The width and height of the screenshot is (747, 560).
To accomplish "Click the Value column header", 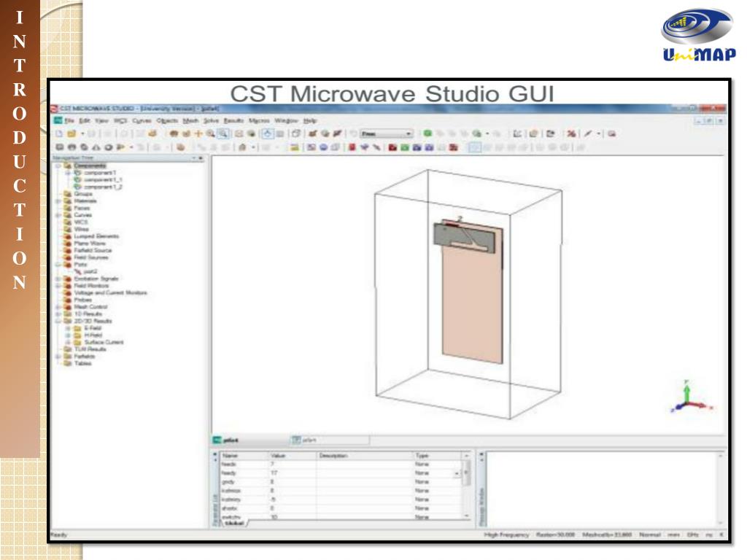I will [x=292, y=456].
